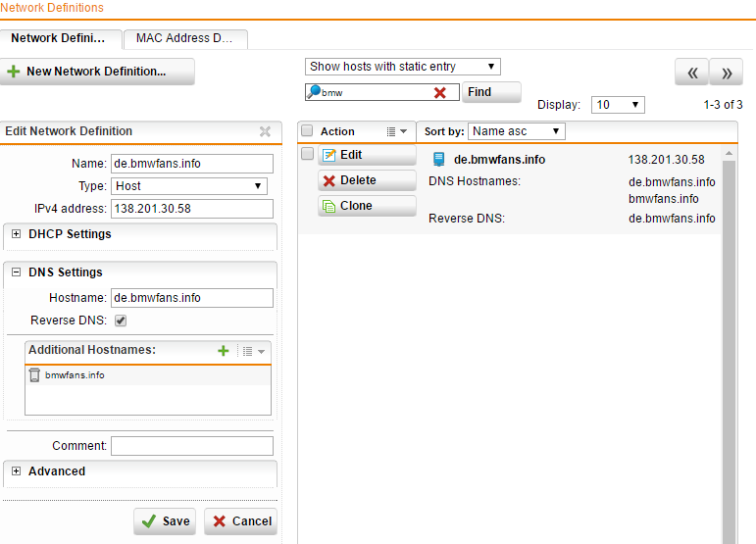
Task: Clear the search with the red X
Action: coord(439,92)
